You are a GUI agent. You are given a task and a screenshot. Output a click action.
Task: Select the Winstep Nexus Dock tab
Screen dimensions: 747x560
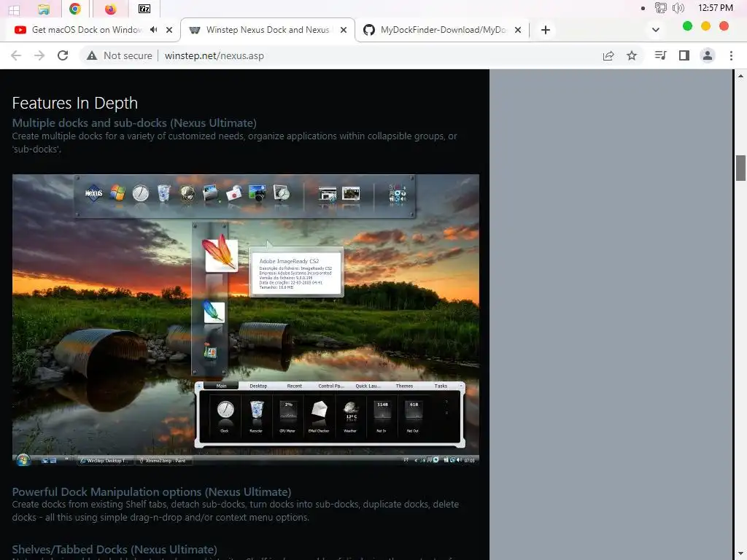267,30
